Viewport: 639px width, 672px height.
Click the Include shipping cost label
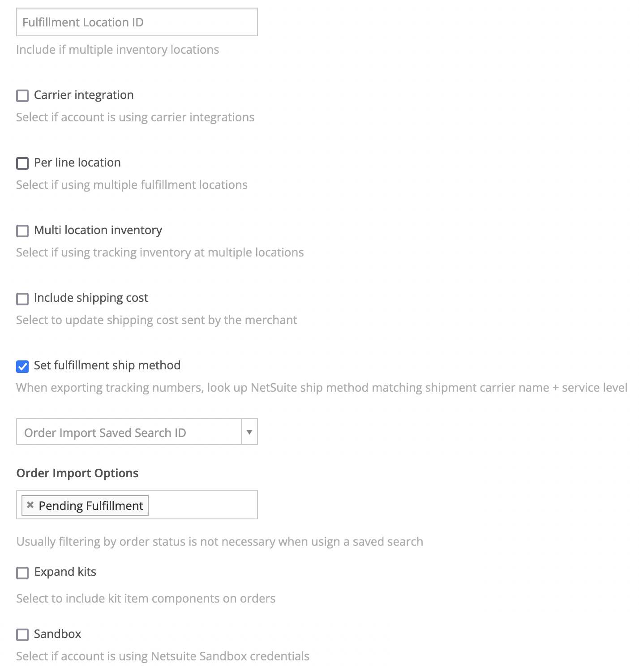tap(91, 298)
